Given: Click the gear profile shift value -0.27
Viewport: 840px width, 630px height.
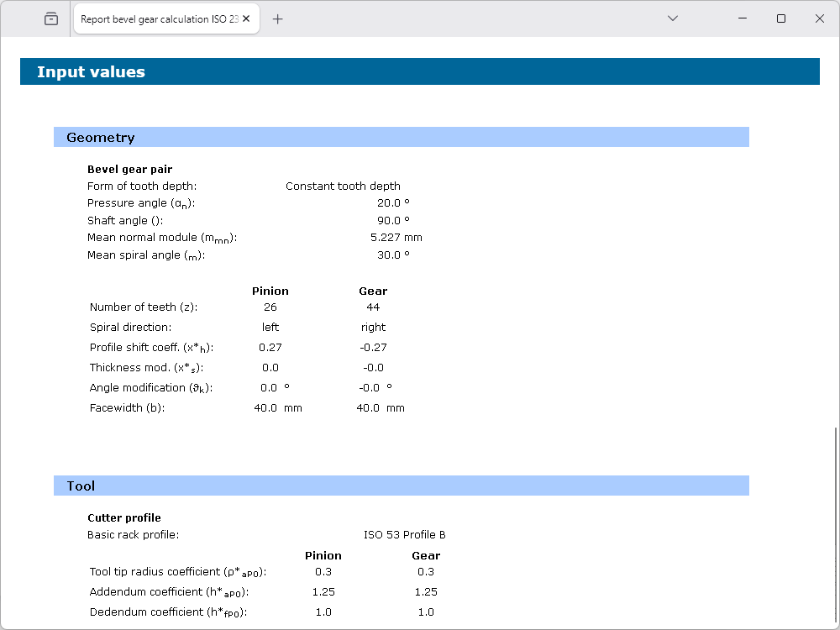Looking at the screenshot, I should point(373,348).
